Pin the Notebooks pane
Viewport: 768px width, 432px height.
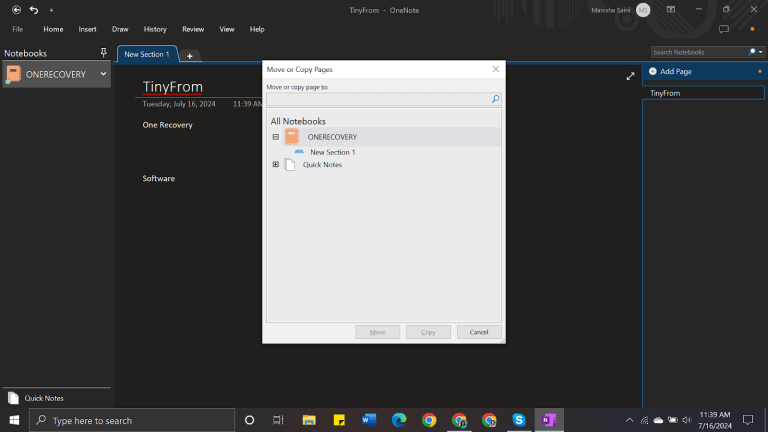point(103,53)
